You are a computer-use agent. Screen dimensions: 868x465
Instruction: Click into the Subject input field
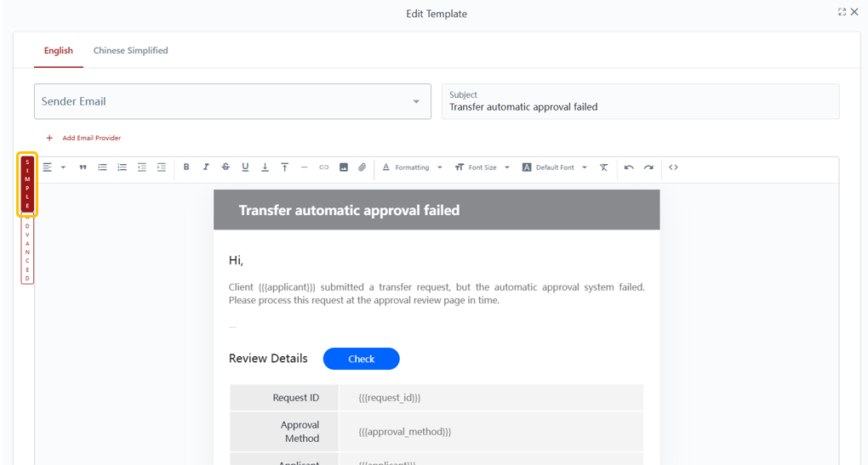[640, 107]
